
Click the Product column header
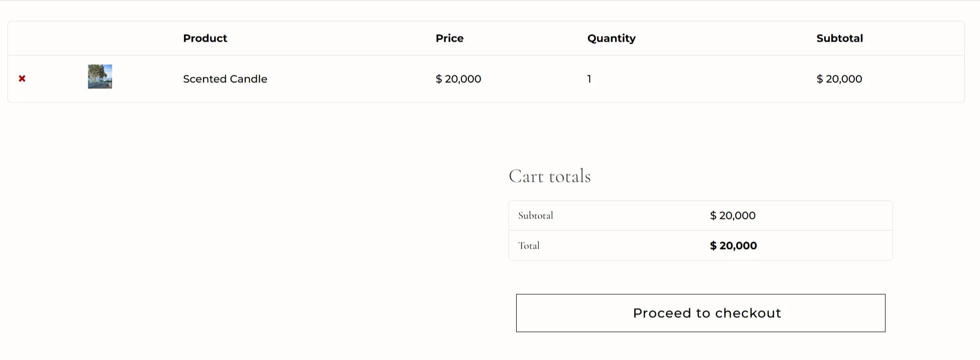tap(205, 39)
